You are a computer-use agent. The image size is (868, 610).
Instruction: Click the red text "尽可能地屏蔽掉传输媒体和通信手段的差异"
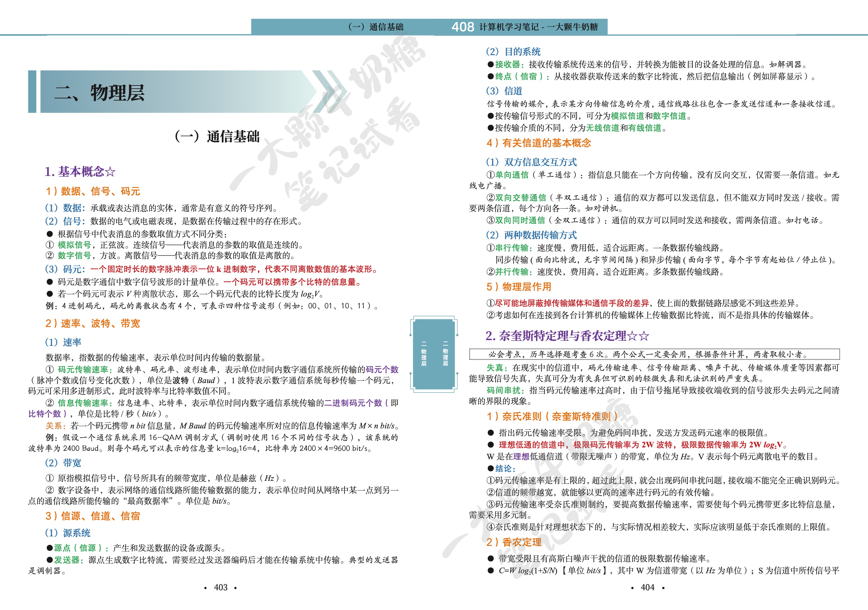572,303
